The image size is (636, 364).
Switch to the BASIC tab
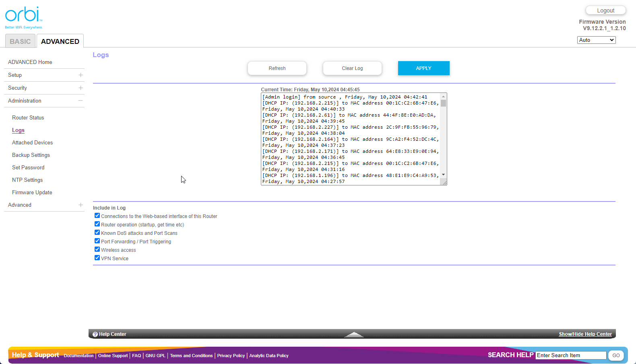[20, 41]
